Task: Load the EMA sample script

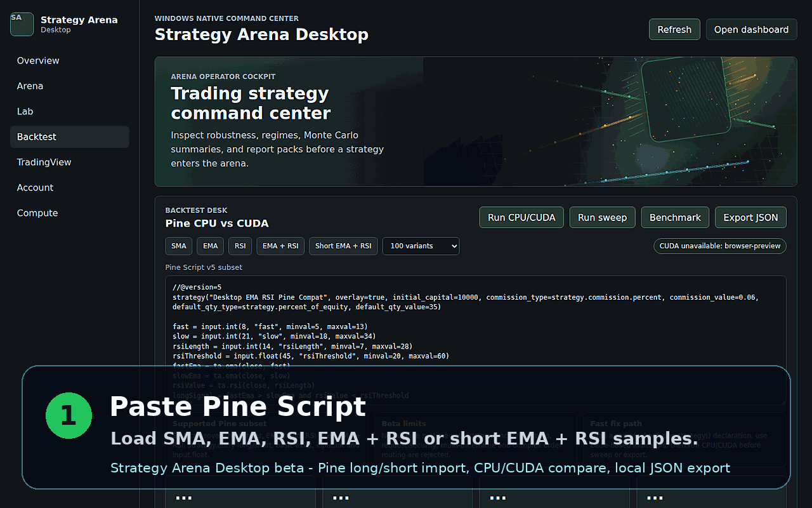Action: 211,246
